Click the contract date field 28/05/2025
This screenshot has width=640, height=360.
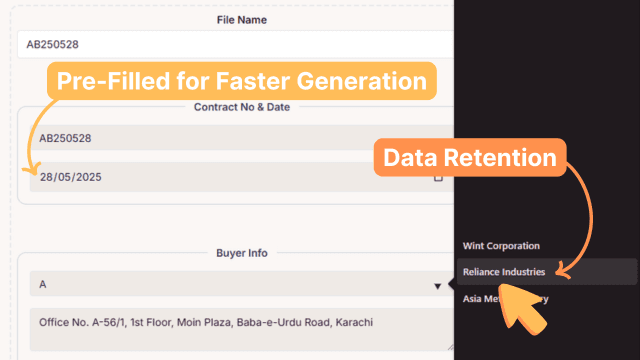(242, 177)
